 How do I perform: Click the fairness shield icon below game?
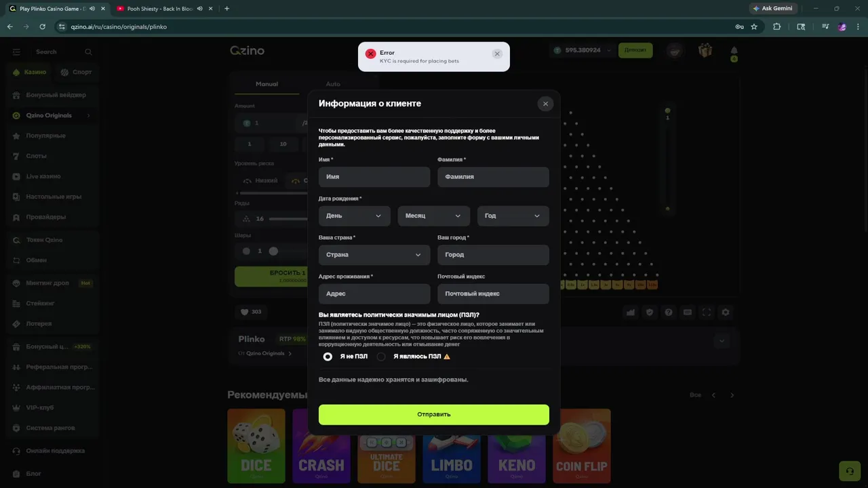coord(650,312)
